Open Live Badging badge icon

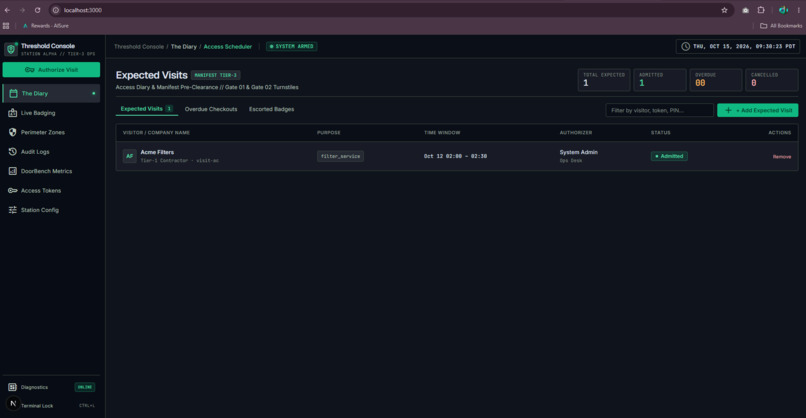click(x=13, y=113)
